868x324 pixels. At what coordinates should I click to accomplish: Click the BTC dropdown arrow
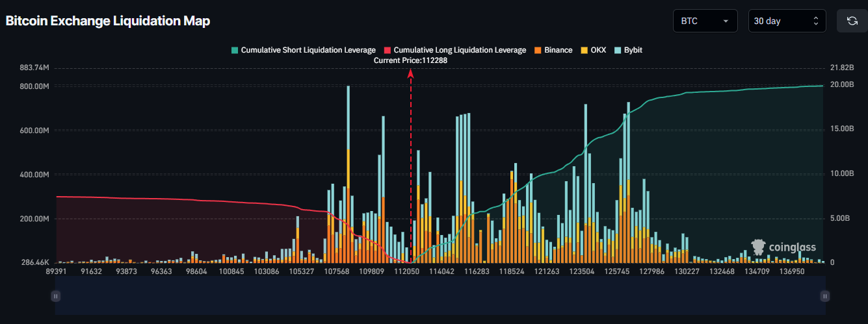(x=726, y=21)
